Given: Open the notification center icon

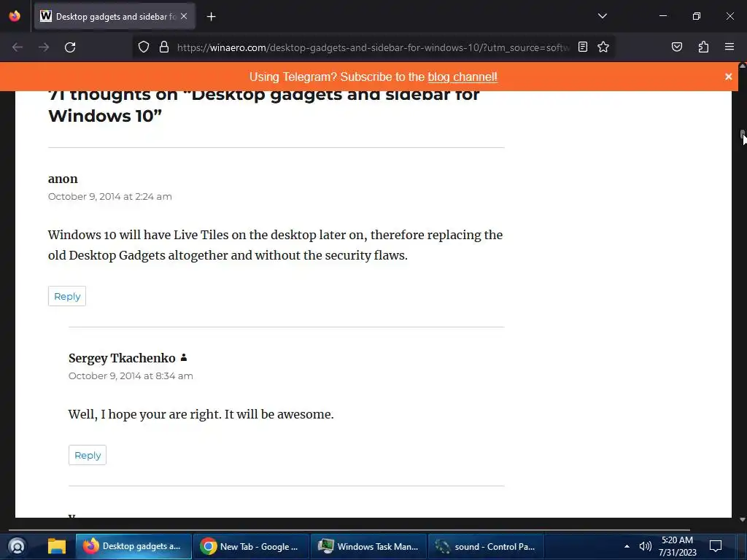Looking at the screenshot, I should [716, 546].
